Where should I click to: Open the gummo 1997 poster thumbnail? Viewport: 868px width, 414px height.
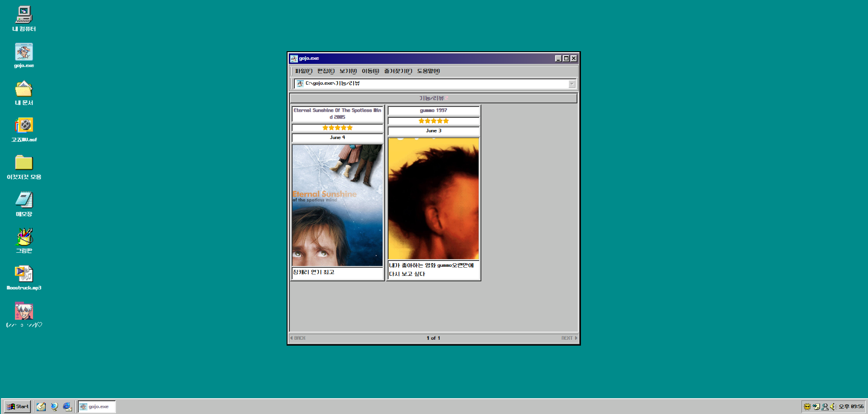[x=433, y=198]
